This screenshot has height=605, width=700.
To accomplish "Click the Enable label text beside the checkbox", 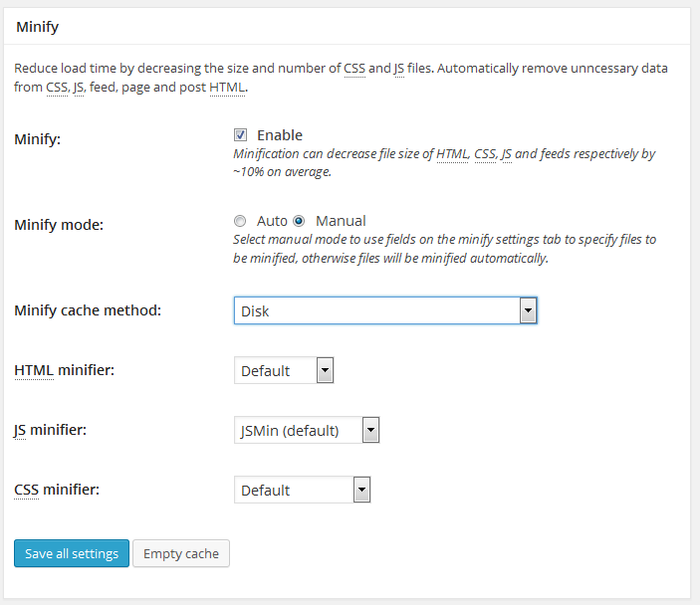I will (280, 135).
